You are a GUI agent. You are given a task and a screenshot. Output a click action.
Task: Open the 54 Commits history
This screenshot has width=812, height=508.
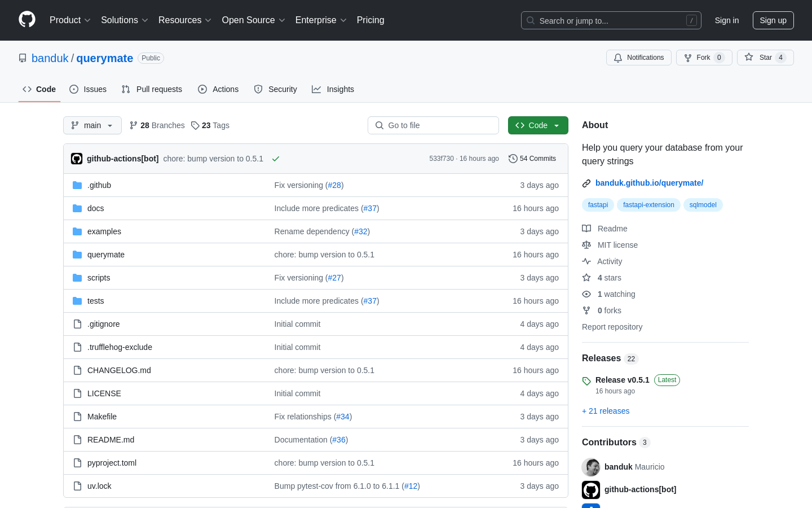[532, 159]
